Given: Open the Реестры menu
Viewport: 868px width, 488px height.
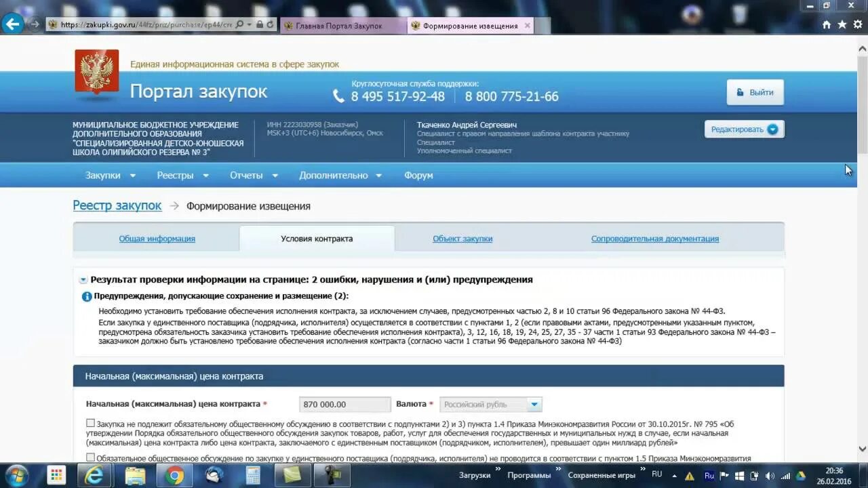Looking at the screenshot, I should click(183, 175).
